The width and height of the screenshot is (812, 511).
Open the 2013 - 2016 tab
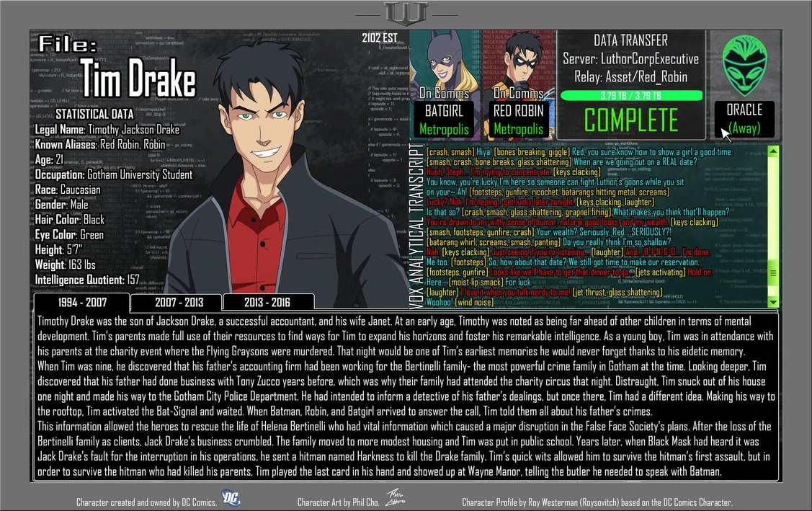(x=268, y=302)
